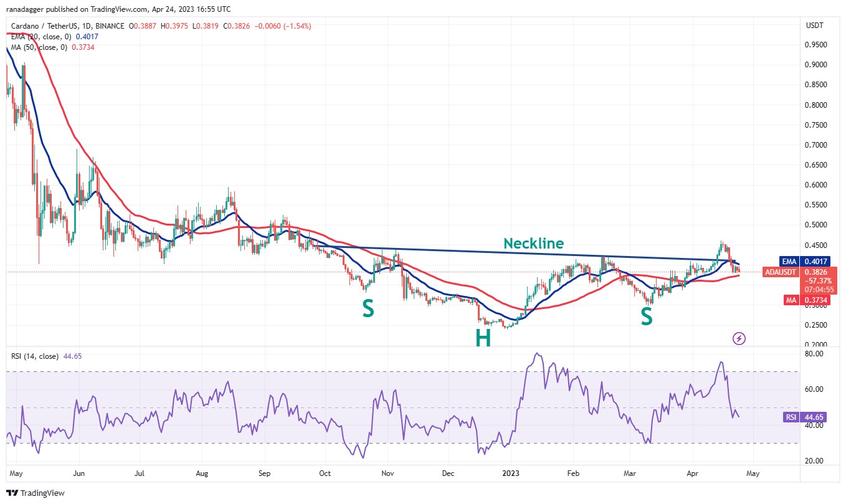Click the purple lightning bolt icon
Image resolution: width=846 pixels, height=504 pixels.
tap(739, 338)
